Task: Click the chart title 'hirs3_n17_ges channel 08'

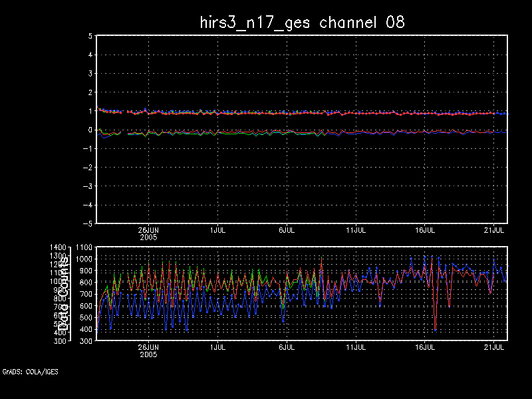Action: [x=303, y=22]
